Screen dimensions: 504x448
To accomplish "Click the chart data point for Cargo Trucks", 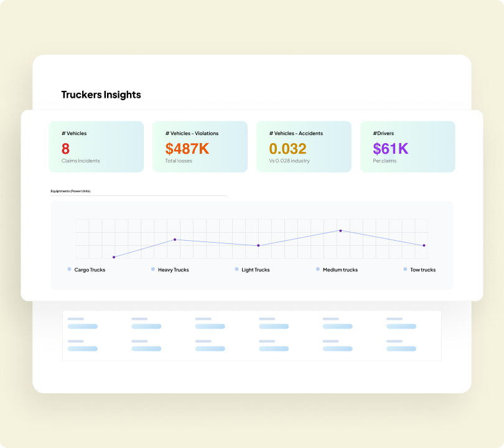I will (x=113, y=257).
